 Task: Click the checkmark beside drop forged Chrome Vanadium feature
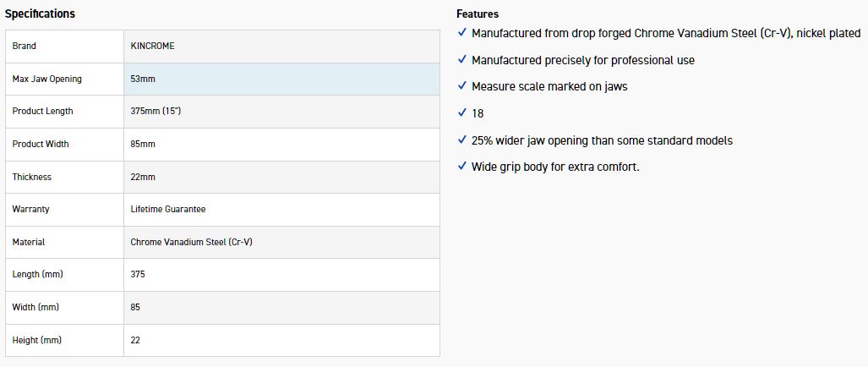coord(461,33)
